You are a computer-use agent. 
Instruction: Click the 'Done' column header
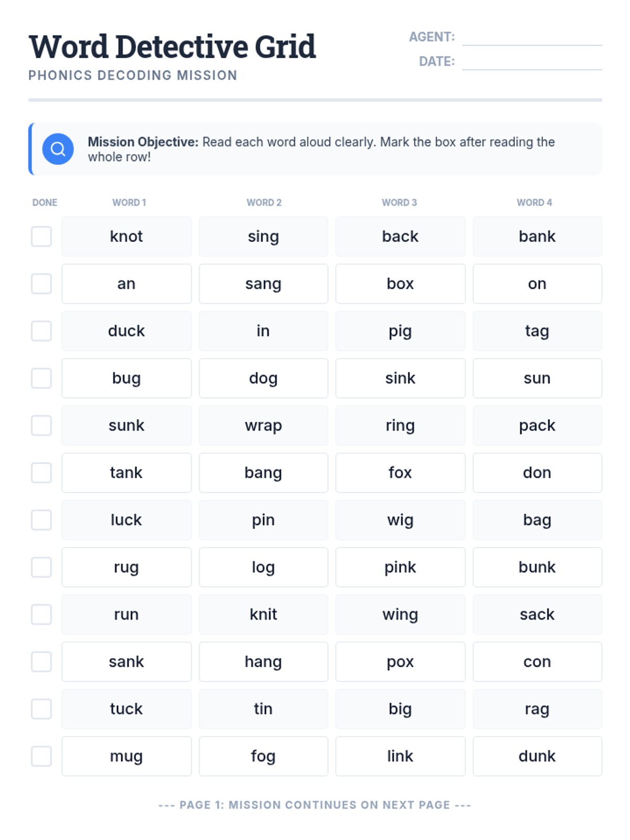45,203
